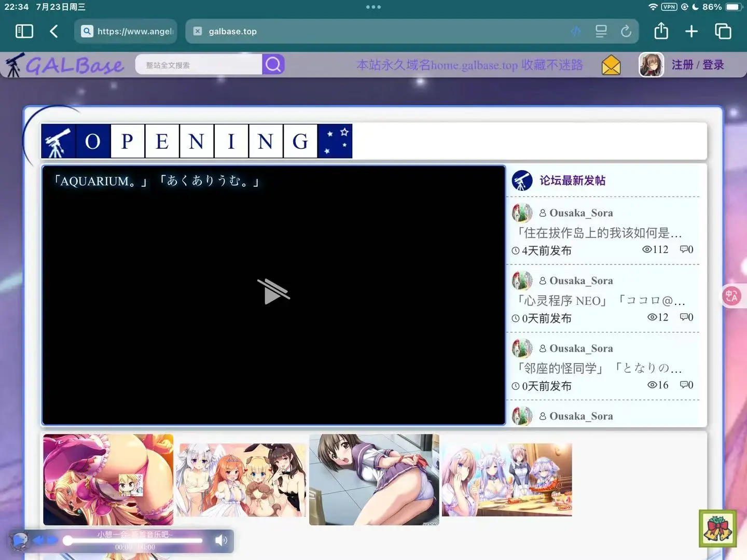The width and height of the screenshot is (747, 560).
Task: Open the multitasking three-dot menu
Action: click(x=374, y=7)
